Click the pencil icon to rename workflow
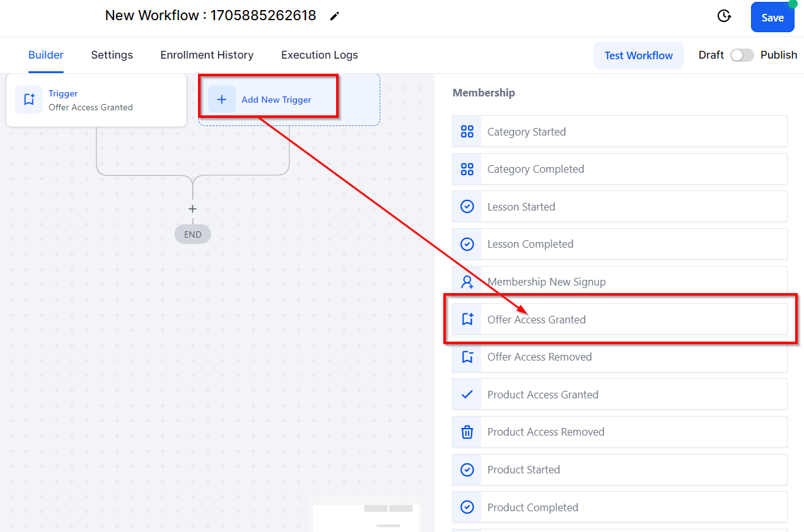Viewport: 804px width, 532px height. (334, 16)
